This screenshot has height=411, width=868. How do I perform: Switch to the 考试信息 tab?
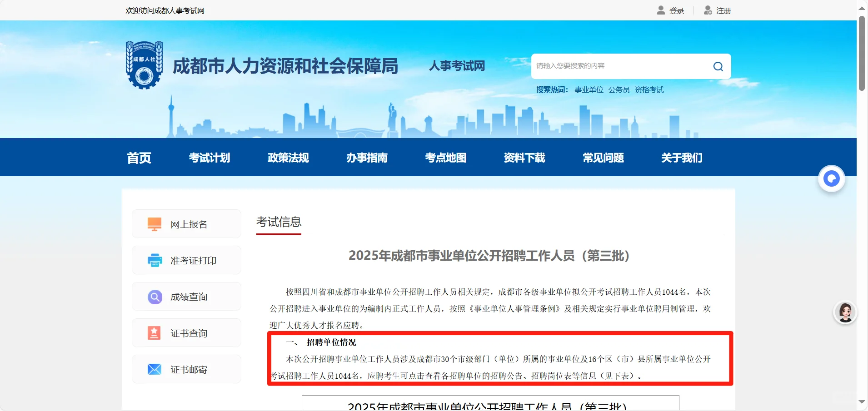coord(279,222)
